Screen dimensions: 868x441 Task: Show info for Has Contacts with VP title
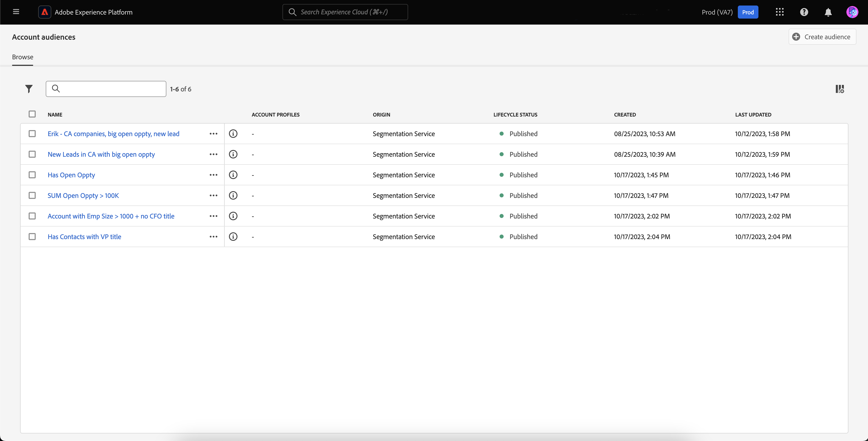tap(233, 237)
